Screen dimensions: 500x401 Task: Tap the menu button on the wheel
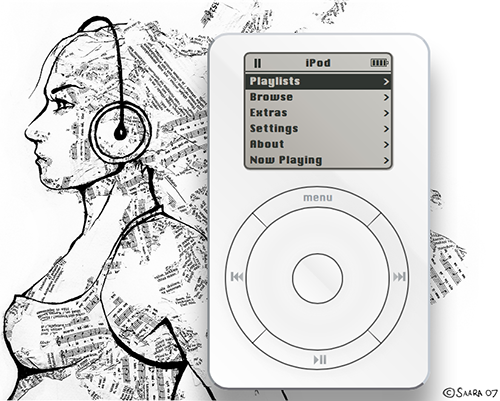(318, 198)
